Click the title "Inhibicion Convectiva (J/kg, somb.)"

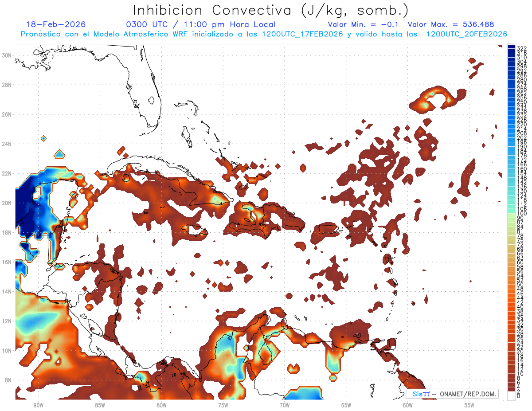pos(270,10)
